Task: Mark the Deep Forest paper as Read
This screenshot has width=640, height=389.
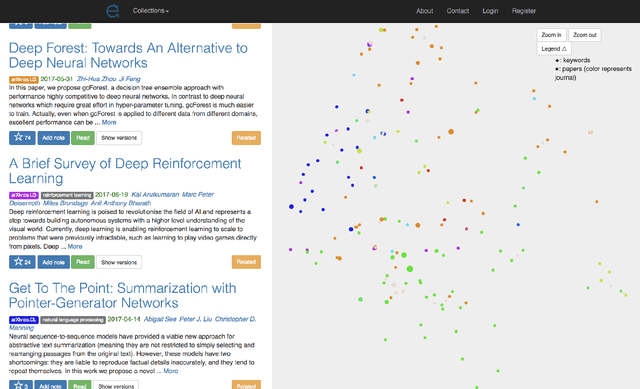Action: click(83, 138)
